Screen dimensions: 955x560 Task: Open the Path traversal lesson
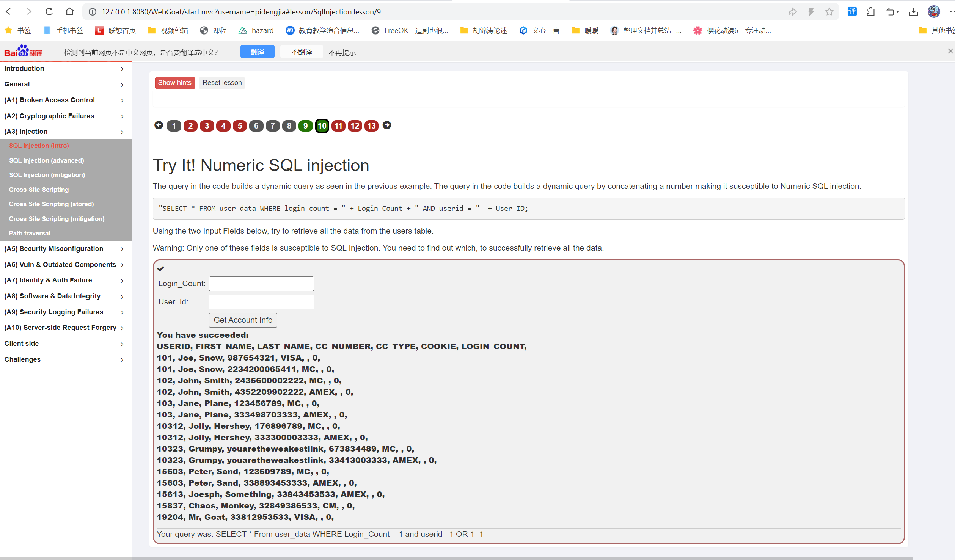click(30, 233)
